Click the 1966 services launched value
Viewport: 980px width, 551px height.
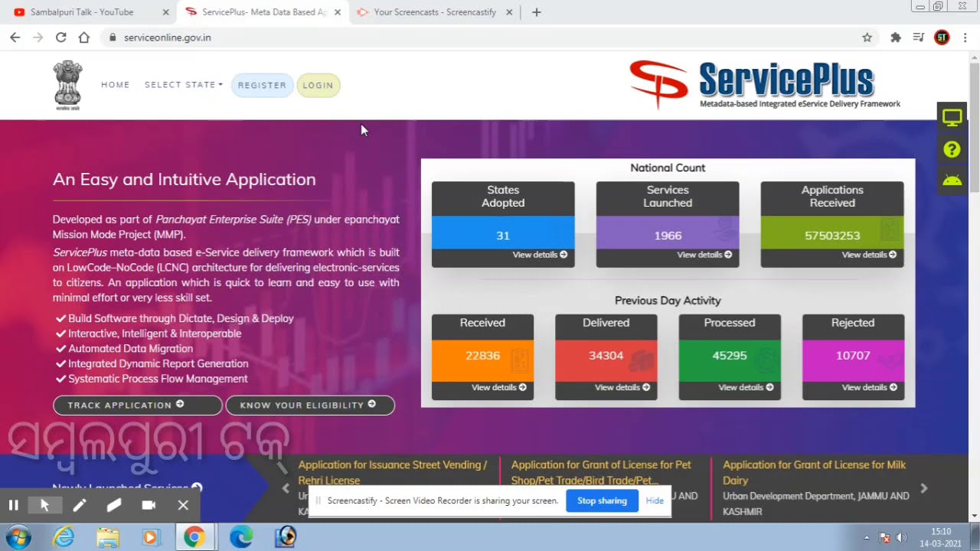[668, 236]
